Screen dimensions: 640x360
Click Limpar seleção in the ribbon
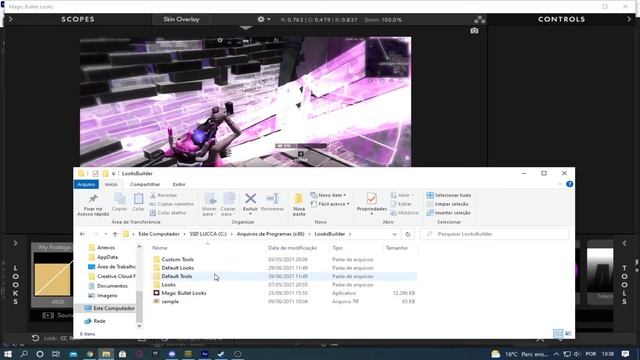[447, 204]
